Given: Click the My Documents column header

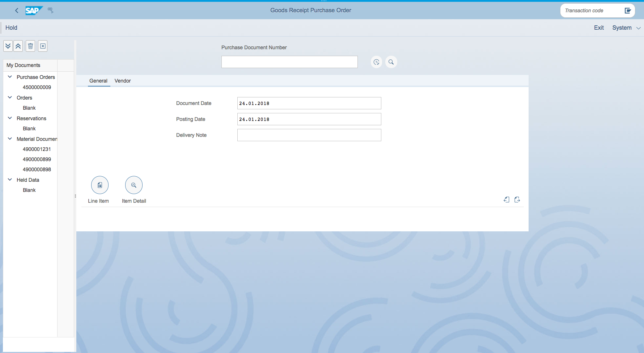Looking at the screenshot, I should coord(30,65).
